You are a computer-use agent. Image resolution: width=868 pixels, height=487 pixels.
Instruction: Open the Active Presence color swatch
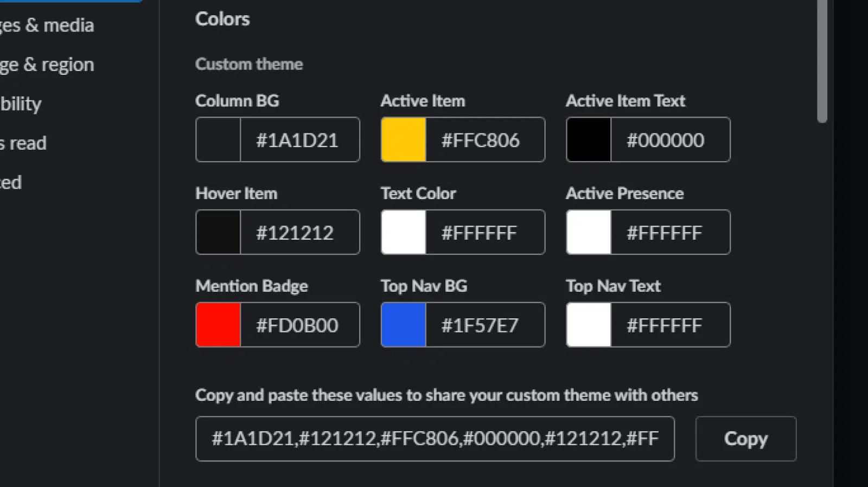588,232
